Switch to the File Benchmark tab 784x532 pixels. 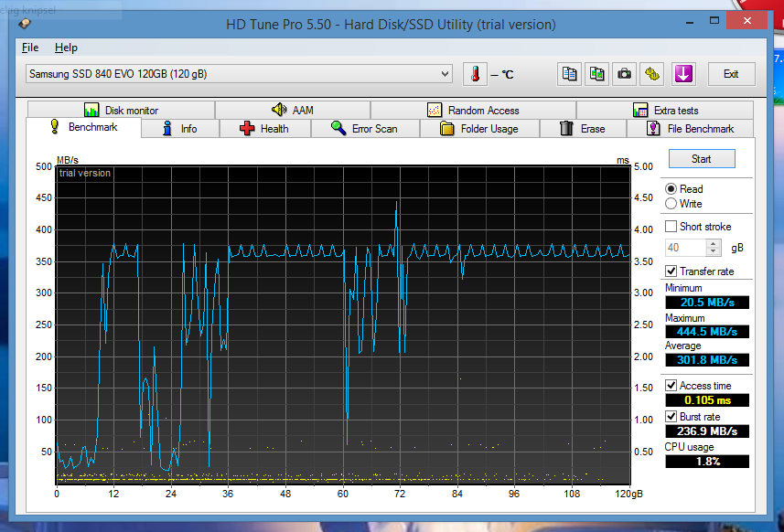691,128
